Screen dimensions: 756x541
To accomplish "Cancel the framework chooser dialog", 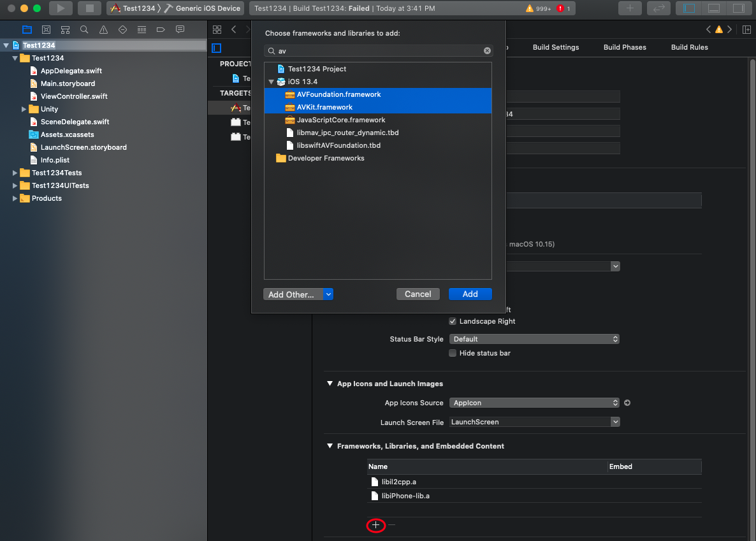I will point(418,294).
